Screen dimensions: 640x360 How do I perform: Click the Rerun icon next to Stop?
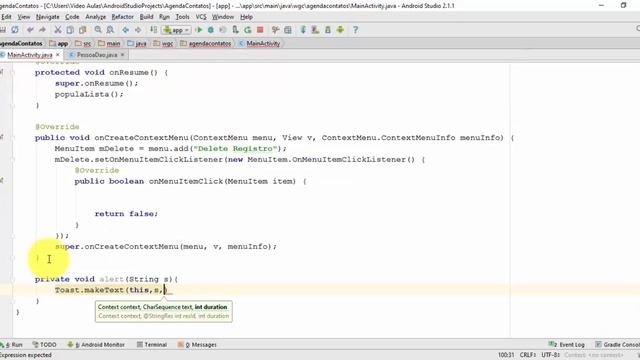pyautogui.click(x=248, y=30)
